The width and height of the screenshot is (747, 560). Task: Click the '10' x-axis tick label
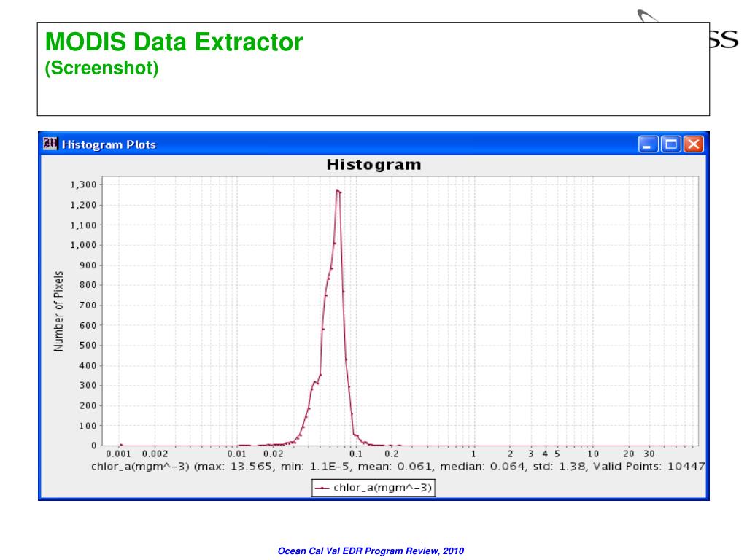pyautogui.click(x=593, y=454)
